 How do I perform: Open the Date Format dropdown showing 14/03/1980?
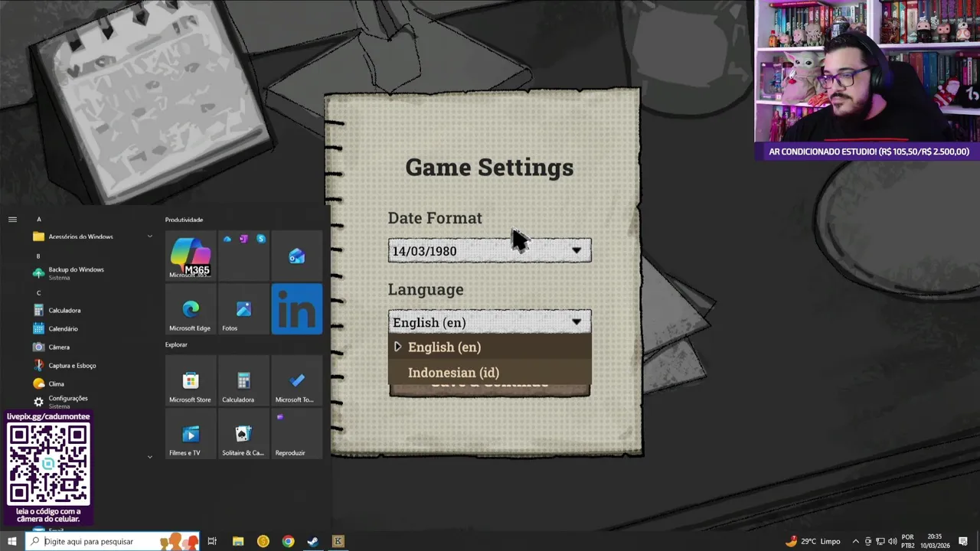pos(489,251)
